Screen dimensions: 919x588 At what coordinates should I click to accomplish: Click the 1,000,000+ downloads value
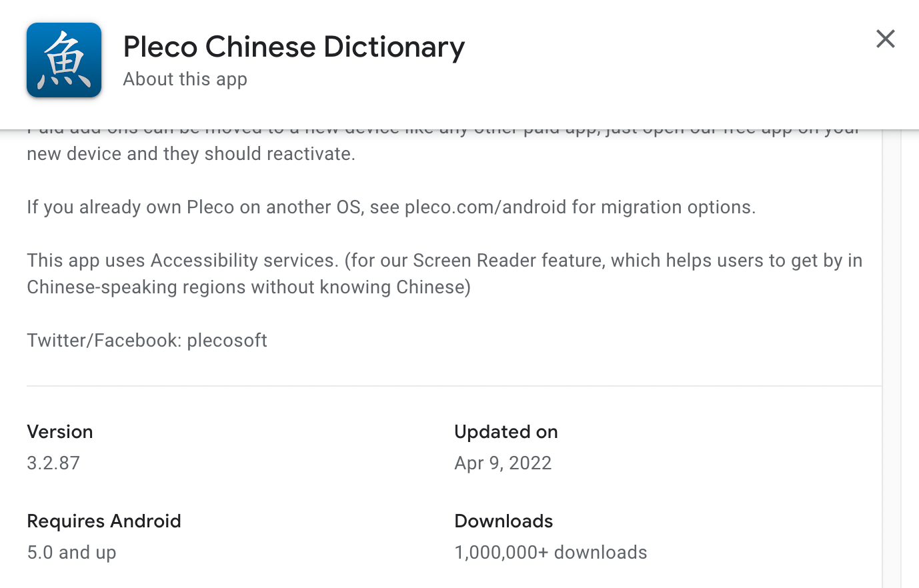[550, 553]
